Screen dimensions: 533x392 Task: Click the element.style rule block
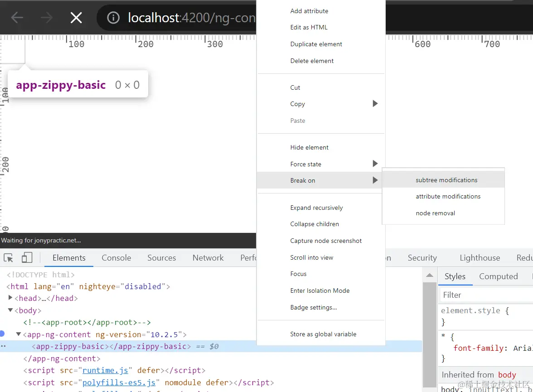(486, 316)
